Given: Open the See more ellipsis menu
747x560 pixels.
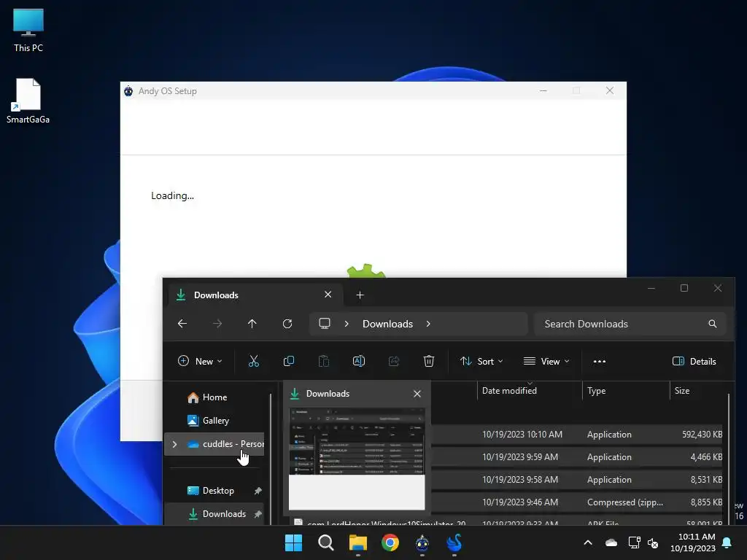Looking at the screenshot, I should [600, 362].
